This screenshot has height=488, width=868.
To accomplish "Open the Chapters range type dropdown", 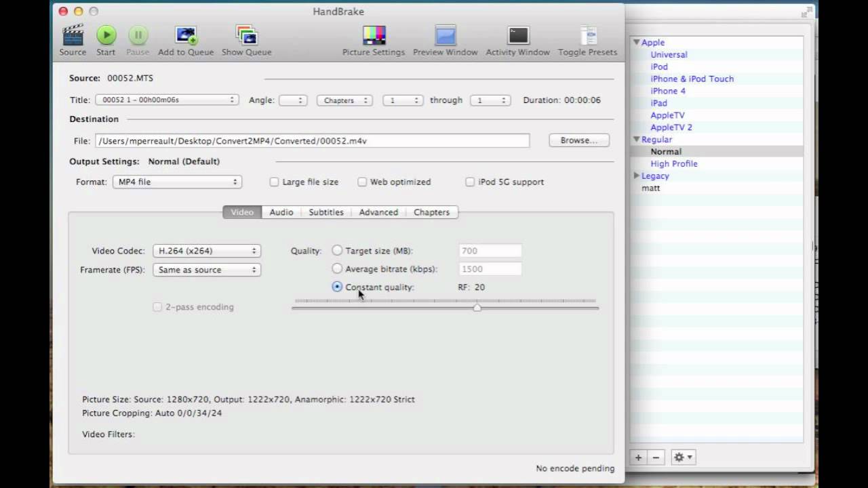I will 344,100.
